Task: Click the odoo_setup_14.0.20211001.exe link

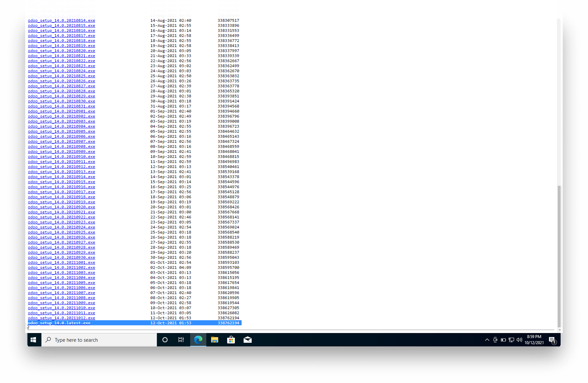Action: tap(61, 262)
